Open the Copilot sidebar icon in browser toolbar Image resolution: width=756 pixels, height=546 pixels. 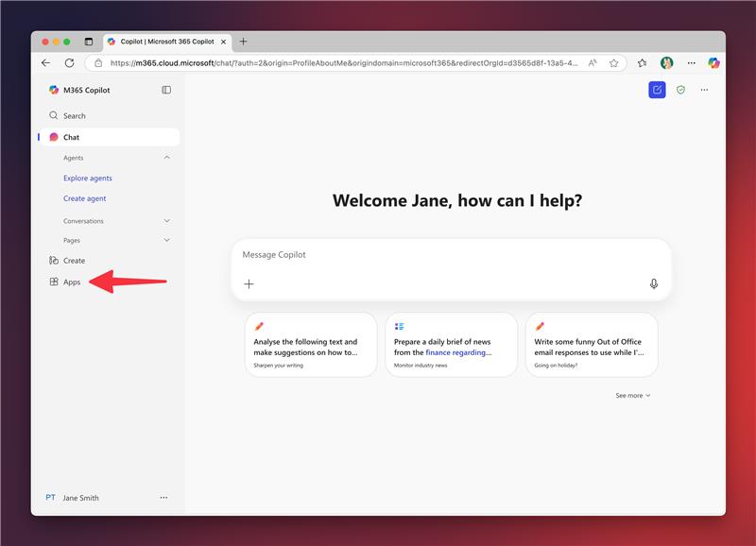coord(713,63)
